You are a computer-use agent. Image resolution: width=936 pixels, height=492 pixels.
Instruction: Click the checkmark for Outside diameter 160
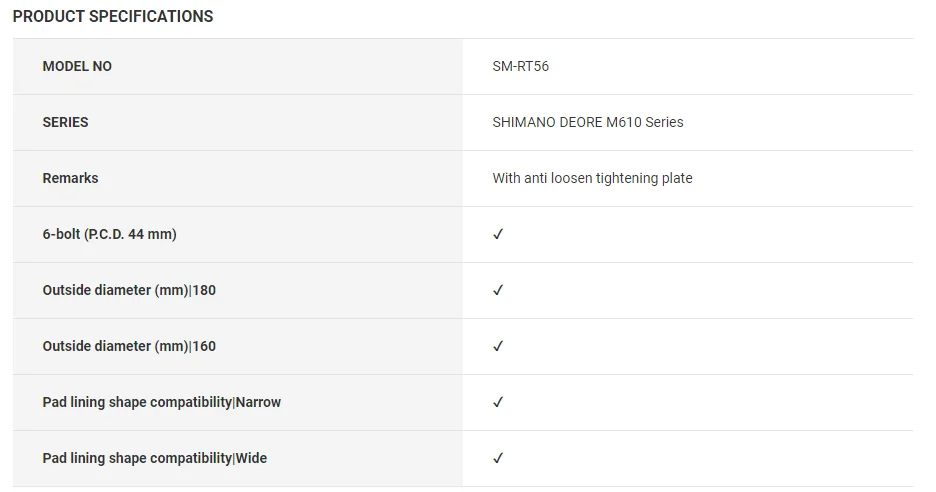coord(498,346)
